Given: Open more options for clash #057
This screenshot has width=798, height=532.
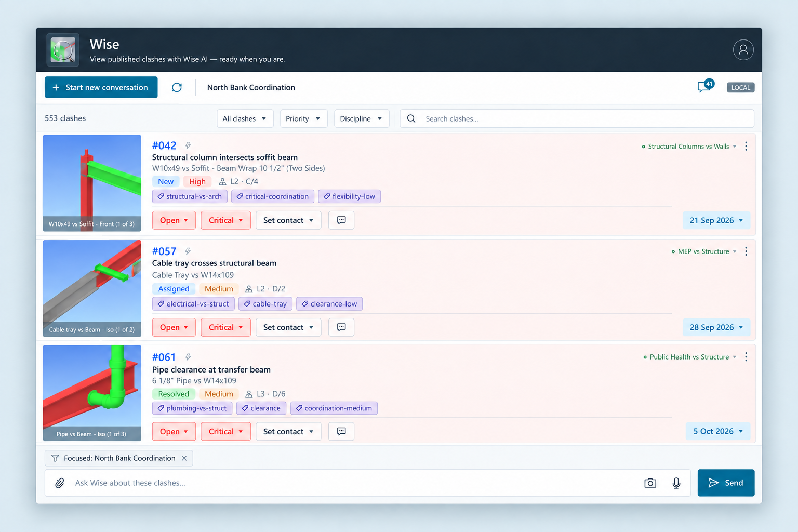Looking at the screenshot, I should [746, 251].
